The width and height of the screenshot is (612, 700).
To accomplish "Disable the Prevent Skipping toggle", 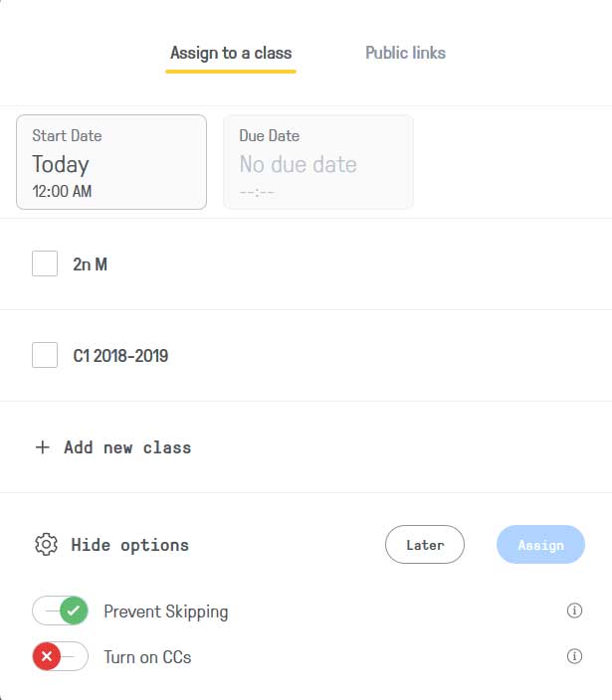I will click(60, 611).
